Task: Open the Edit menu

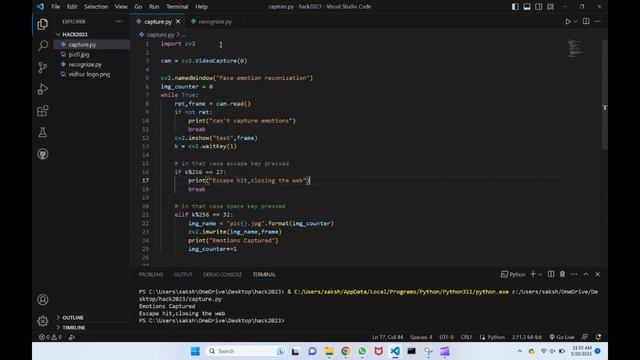Action: point(72,7)
